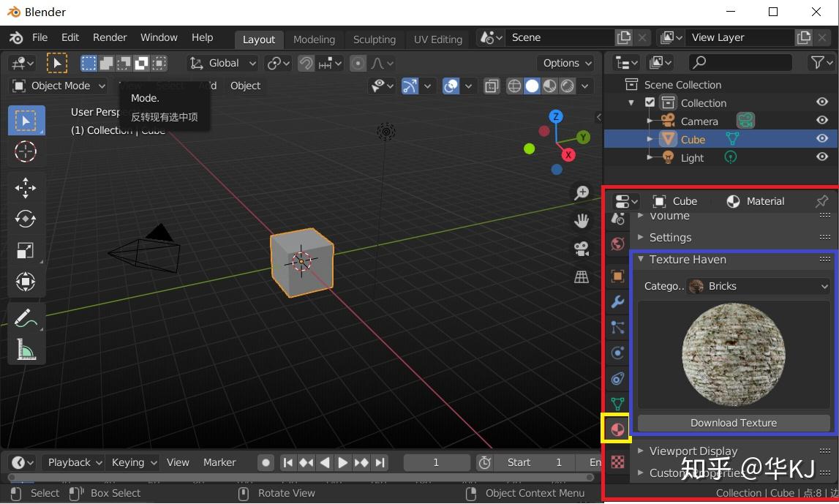Hide the Cube in the viewport
This screenshot has width=839, height=504.
click(x=821, y=139)
